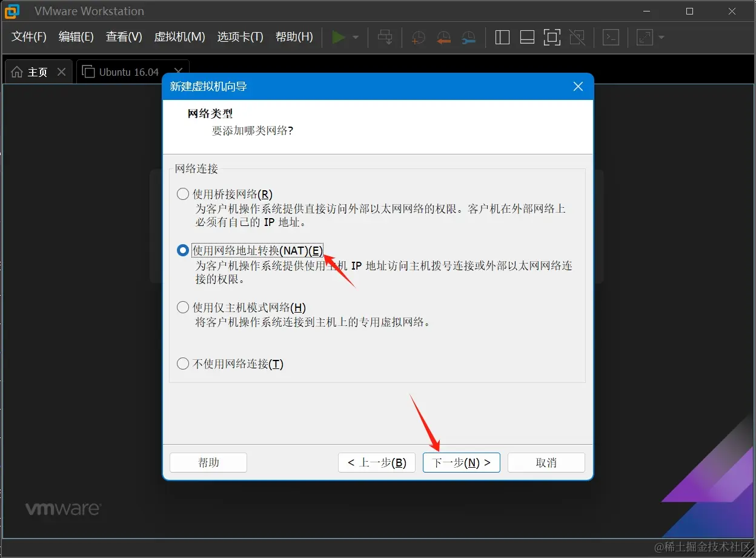Click the VMware Workstation logo icon
The width and height of the screenshot is (756, 558).
tap(12, 11)
